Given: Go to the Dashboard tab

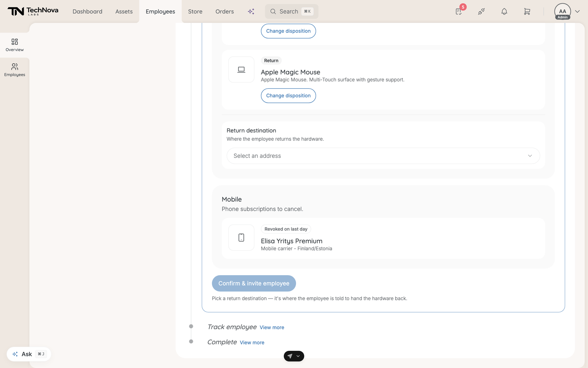Looking at the screenshot, I should pyautogui.click(x=87, y=11).
